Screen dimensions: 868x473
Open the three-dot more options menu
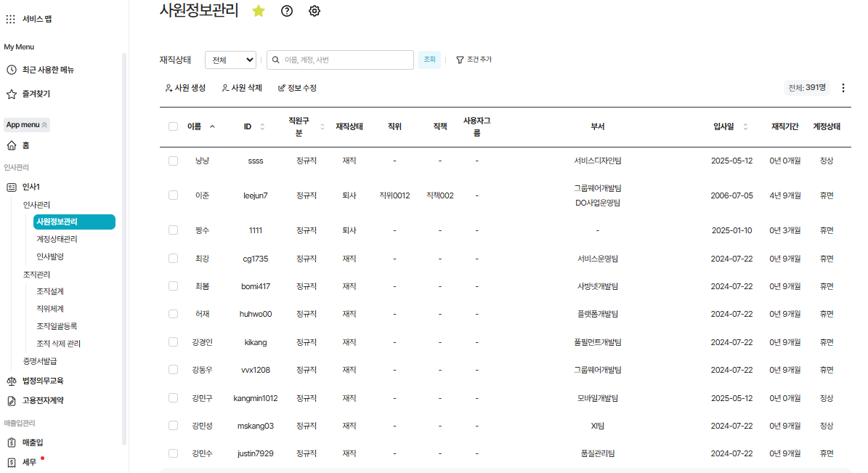click(843, 88)
